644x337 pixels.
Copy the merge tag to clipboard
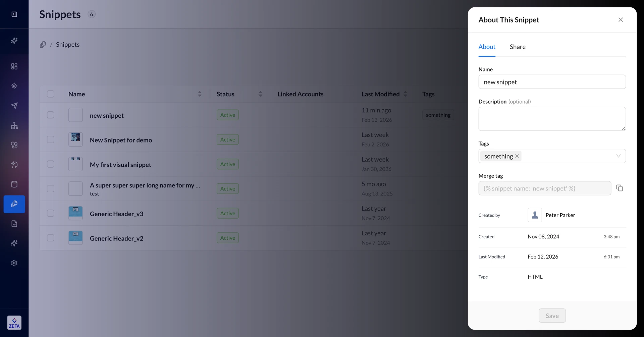[620, 188]
